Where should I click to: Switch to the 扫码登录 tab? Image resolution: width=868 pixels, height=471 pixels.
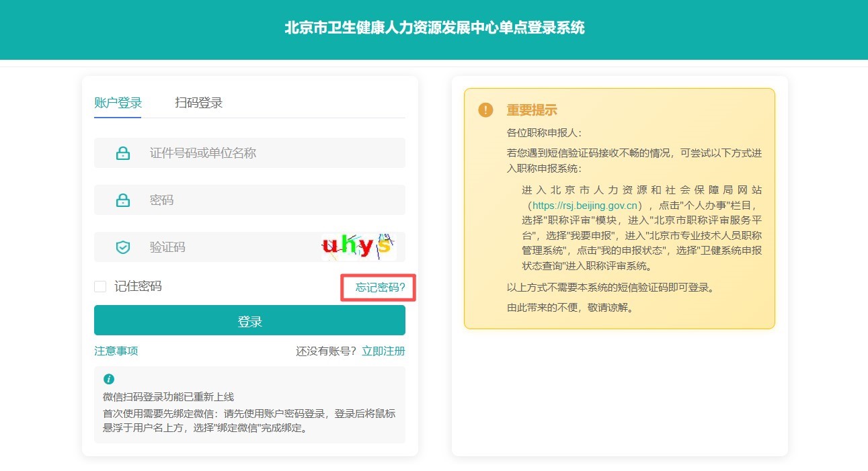(198, 103)
